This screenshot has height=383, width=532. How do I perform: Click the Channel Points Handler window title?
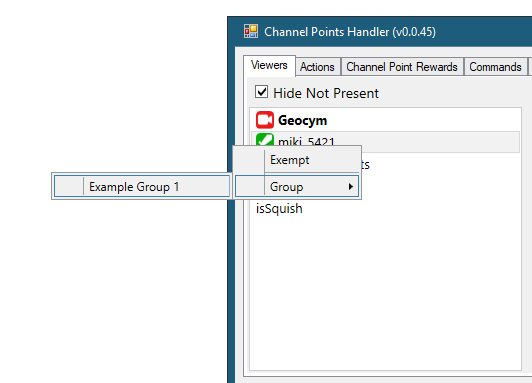click(x=350, y=32)
